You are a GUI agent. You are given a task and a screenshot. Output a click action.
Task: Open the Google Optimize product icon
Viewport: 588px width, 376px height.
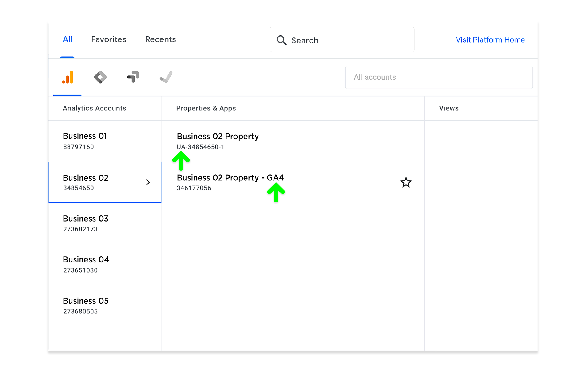[133, 77]
